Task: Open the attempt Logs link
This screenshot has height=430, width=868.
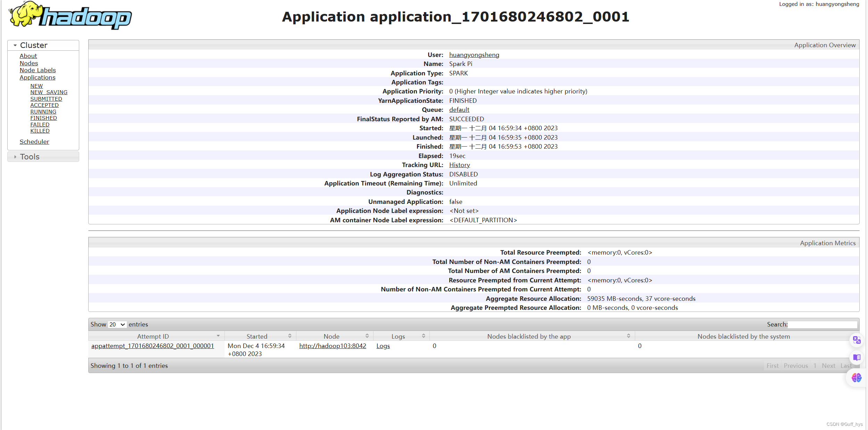Action: pos(383,346)
